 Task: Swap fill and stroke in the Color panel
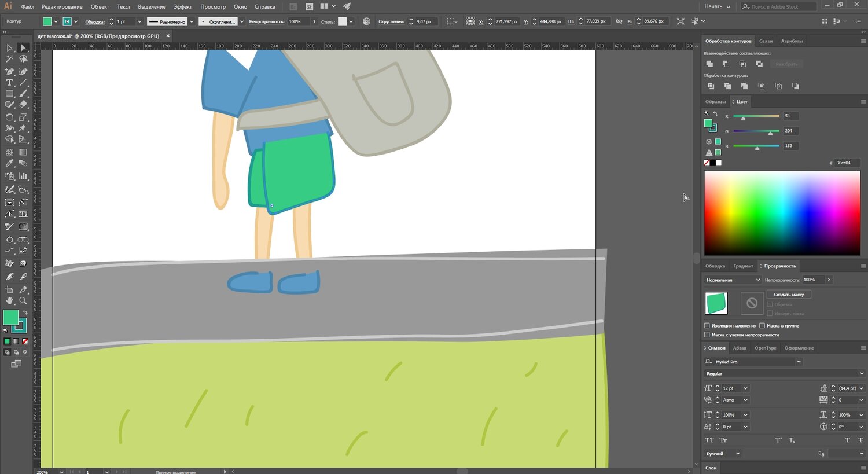point(715,113)
